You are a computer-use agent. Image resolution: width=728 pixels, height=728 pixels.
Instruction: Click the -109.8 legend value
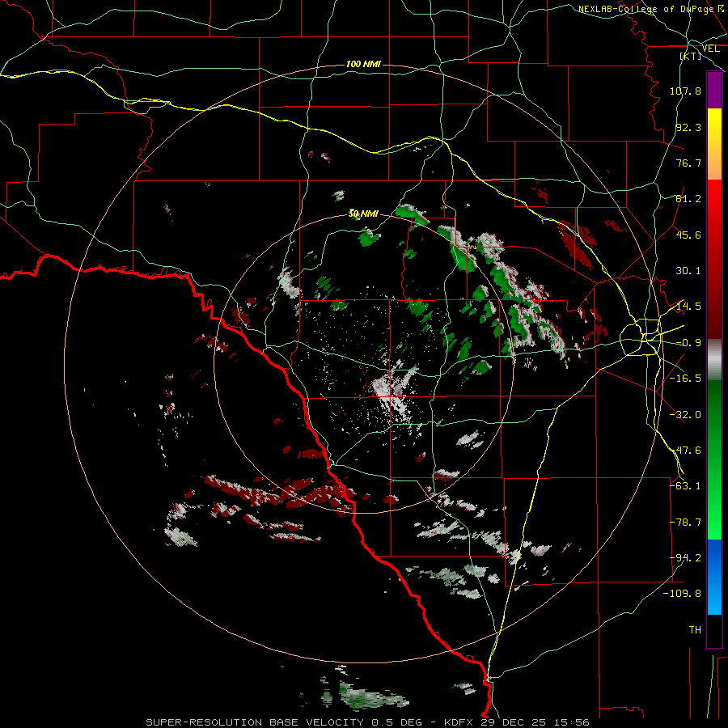point(682,594)
